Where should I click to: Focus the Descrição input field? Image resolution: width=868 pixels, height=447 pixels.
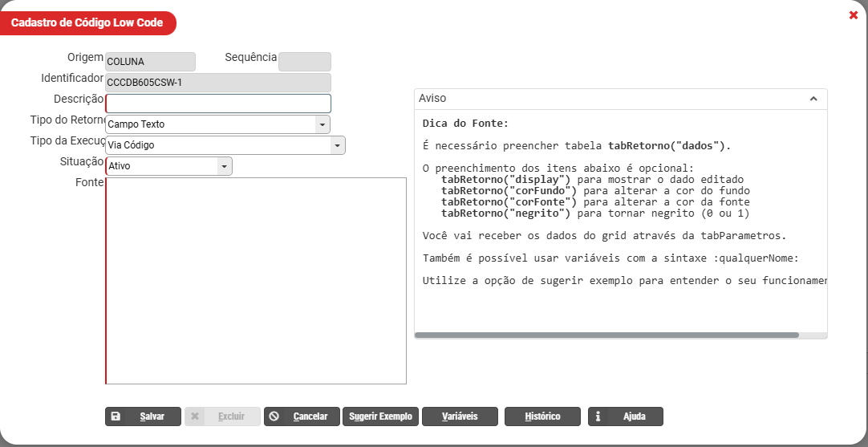[218, 104]
